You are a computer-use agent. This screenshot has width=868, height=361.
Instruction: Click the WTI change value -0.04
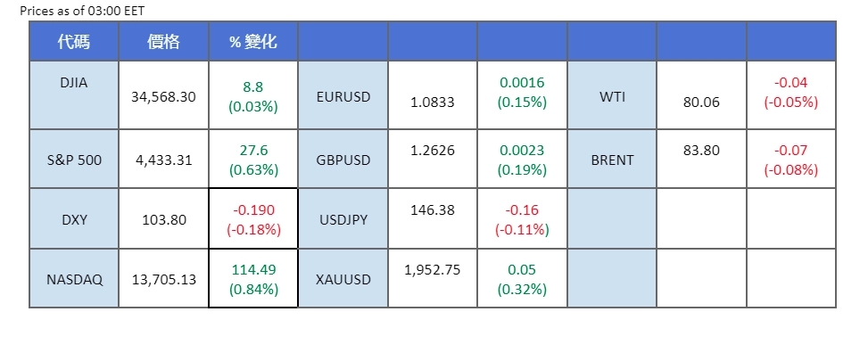point(790,83)
